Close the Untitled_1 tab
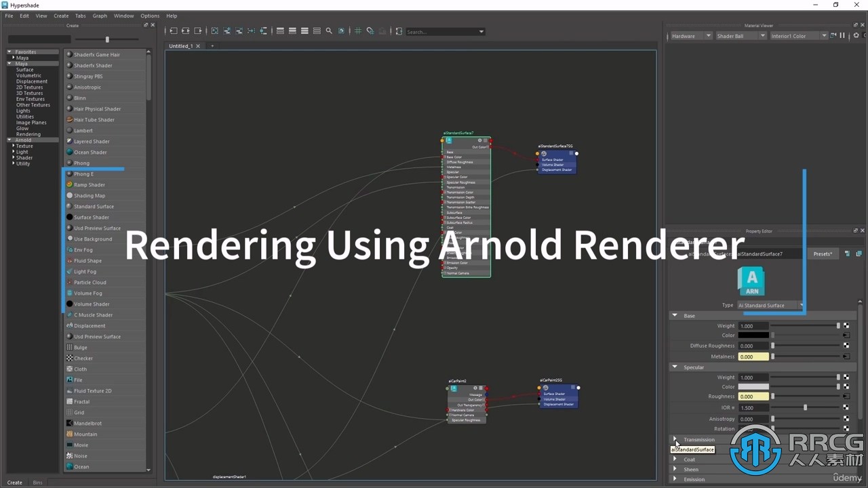This screenshot has height=488, width=868. coord(198,46)
